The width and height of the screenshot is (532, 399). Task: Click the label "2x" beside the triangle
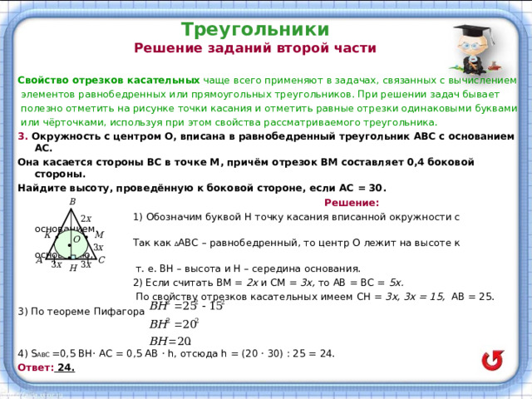86,219
